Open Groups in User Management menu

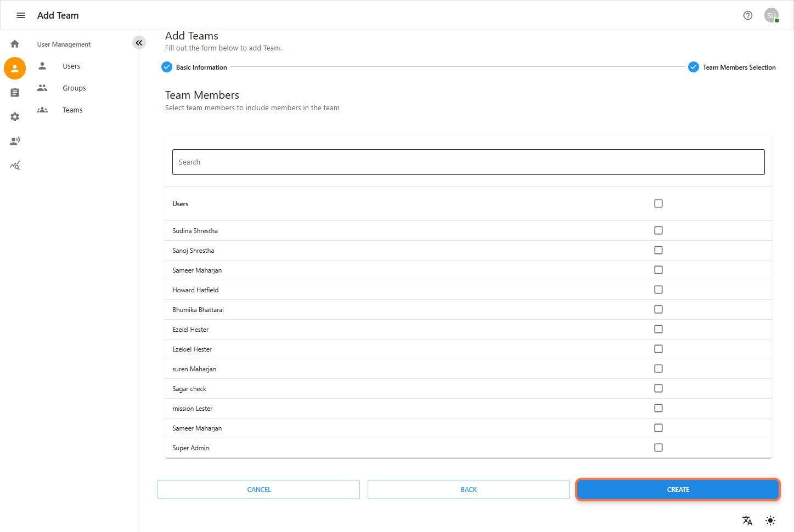(x=74, y=88)
